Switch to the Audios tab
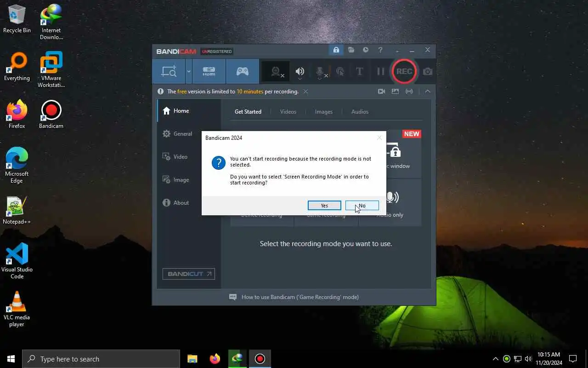 point(360,112)
